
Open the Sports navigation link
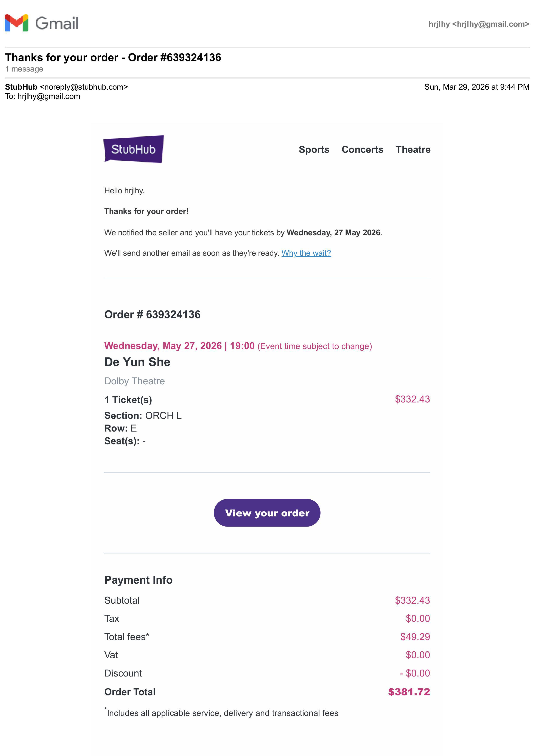pyautogui.click(x=314, y=150)
